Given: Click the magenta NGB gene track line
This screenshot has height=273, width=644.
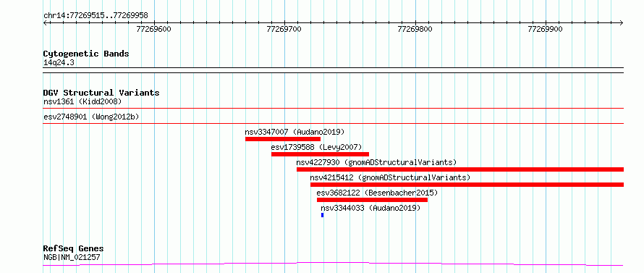Looking at the screenshot, I should click(333, 264).
